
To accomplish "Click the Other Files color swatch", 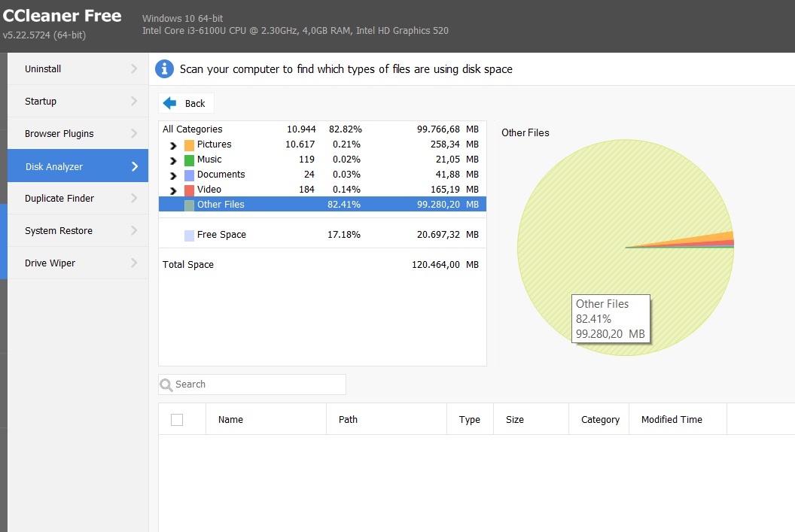I will point(189,205).
